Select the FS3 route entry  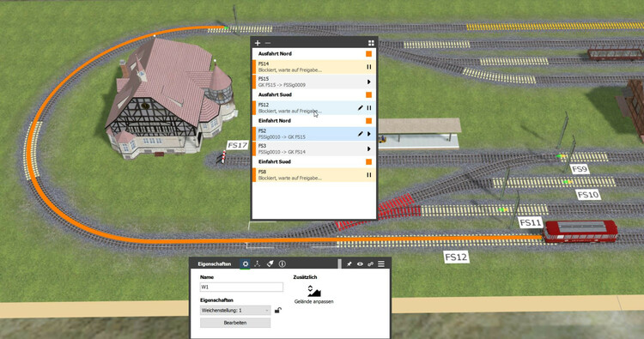313,148
